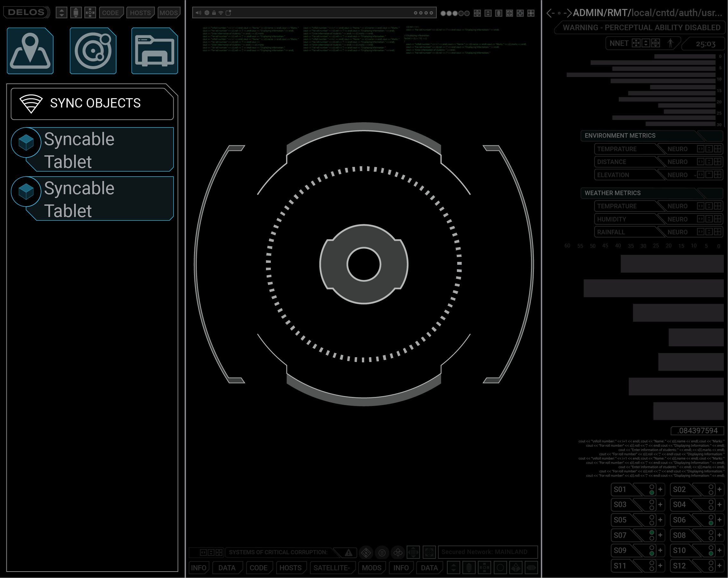Viewport: 728px width, 578px height.
Task: Open the orbit radar target icon
Action: coord(93,51)
